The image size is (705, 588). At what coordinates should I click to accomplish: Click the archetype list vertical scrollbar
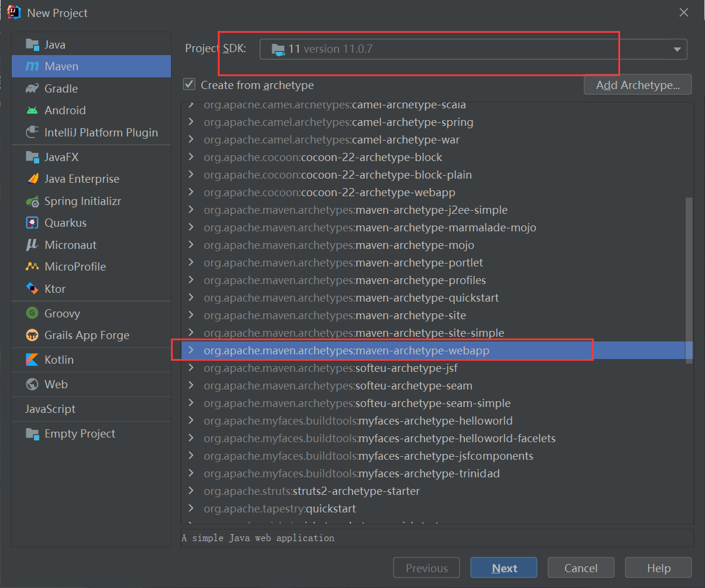click(689, 281)
